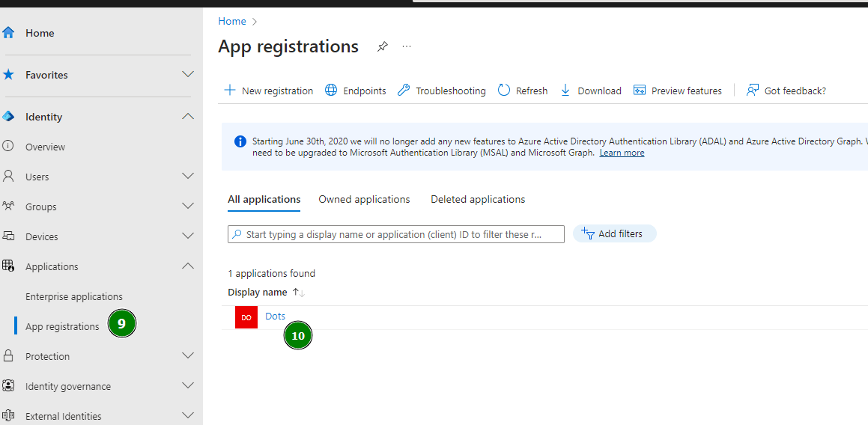Switch to Deleted applications tab
The image size is (868, 425).
(478, 199)
